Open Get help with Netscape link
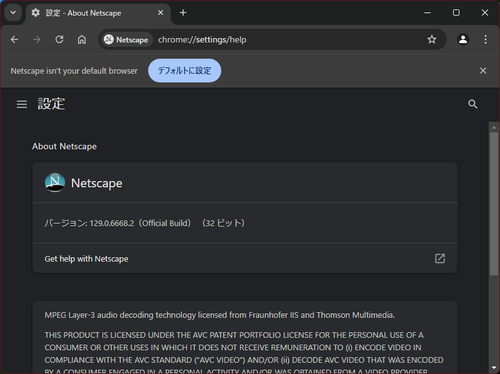This screenshot has height=374, width=500. pyautogui.click(x=245, y=259)
